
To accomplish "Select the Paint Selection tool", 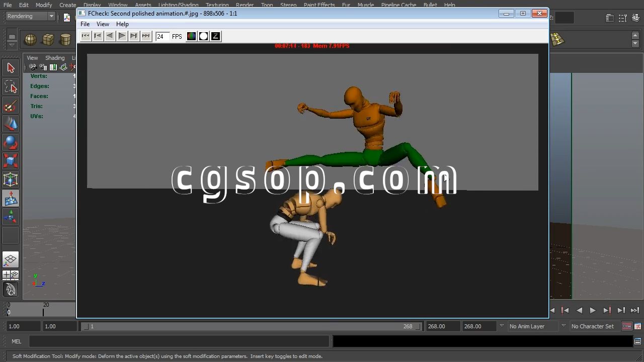I will point(11,106).
